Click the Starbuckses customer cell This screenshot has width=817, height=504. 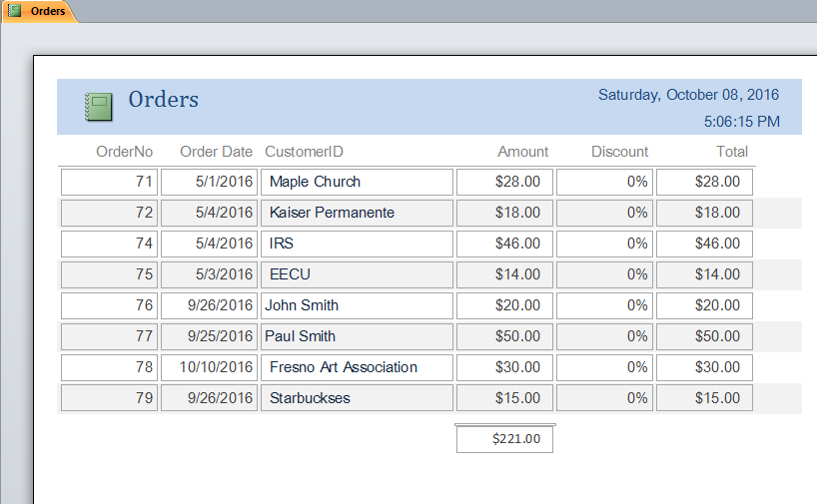point(357,398)
